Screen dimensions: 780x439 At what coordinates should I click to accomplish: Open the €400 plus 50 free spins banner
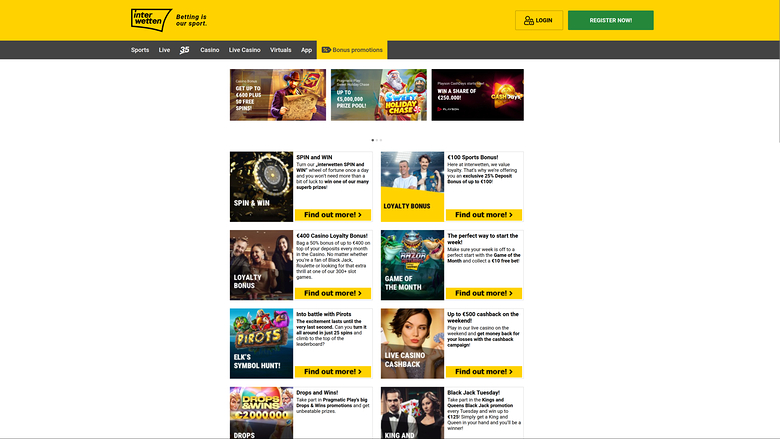point(278,95)
